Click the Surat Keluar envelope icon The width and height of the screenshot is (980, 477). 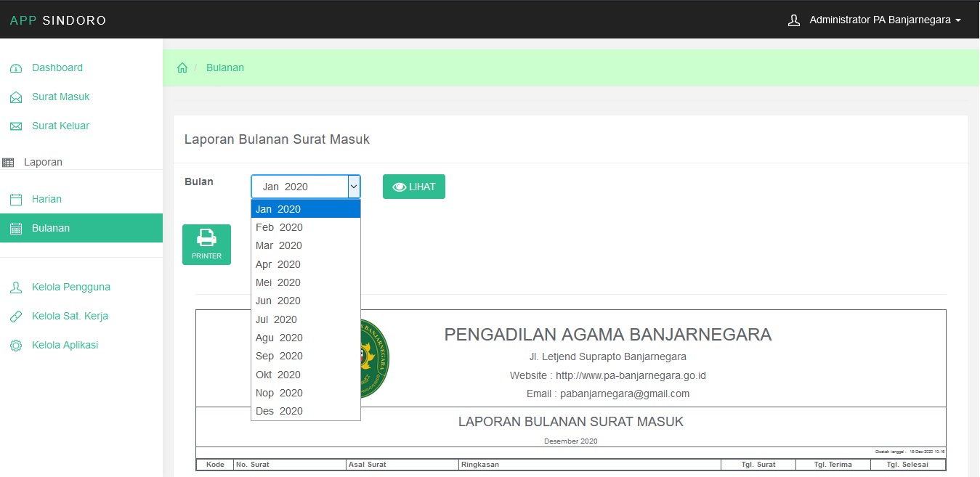click(16, 126)
